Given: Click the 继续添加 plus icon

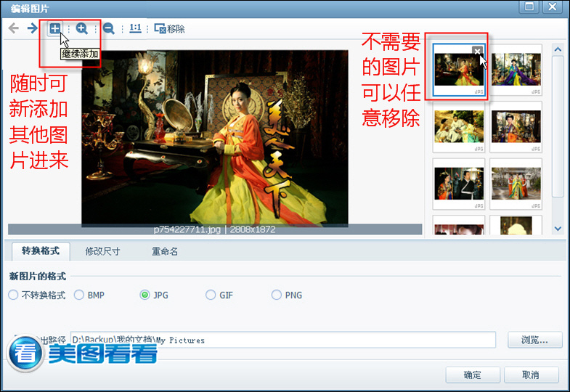Looking at the screenshot, I should click(55, 28).
